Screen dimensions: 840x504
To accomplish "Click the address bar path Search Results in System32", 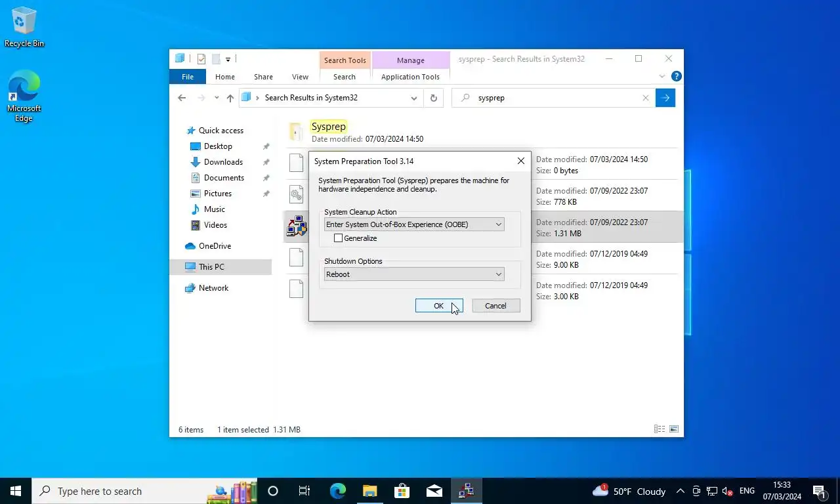I will (x=311, y=98).
